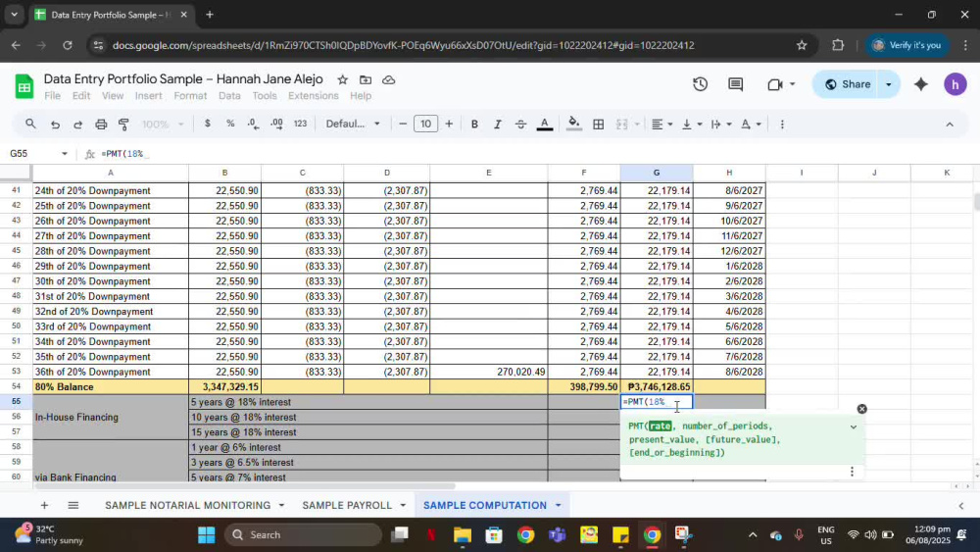Toggle bold formatting
980x552 pixels.
pyautogui.click(x=474, y=124)
